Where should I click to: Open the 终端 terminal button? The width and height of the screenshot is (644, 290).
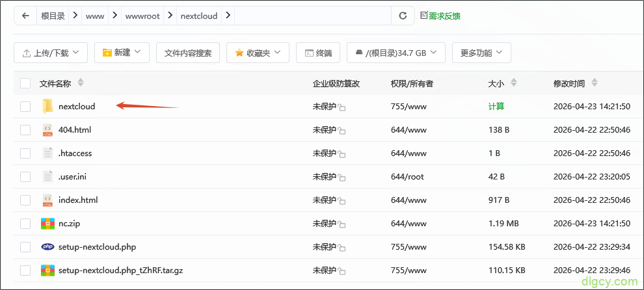(x=318, y=53)
